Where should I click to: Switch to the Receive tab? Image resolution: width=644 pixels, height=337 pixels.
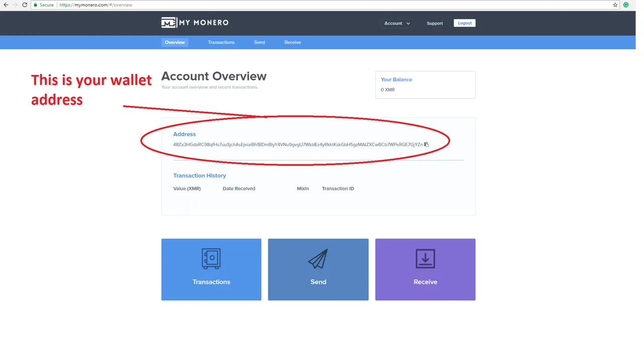(293, 42)
